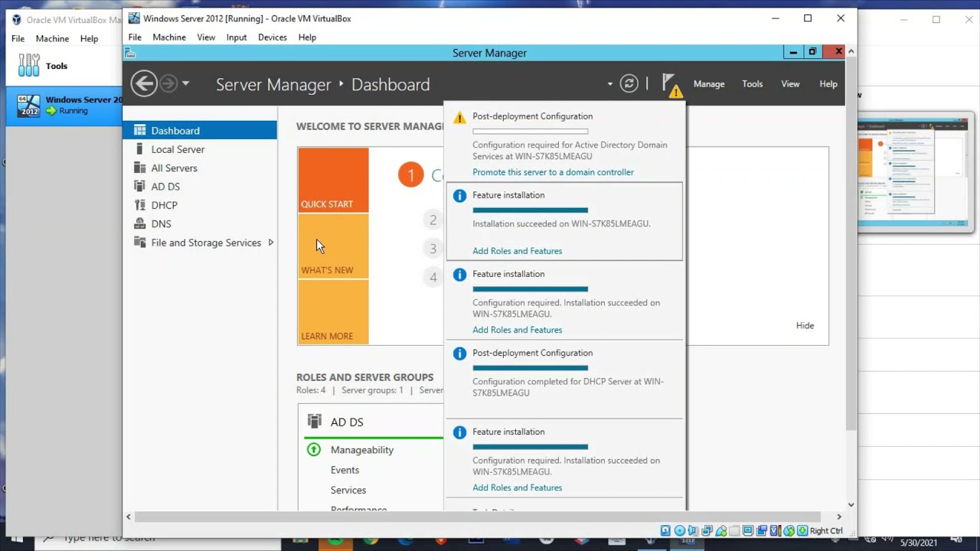Image resolution: width=980 pixels, height=551 pixels.
Task: Open Manageability in AD DS tile
Action: (362, 450)
